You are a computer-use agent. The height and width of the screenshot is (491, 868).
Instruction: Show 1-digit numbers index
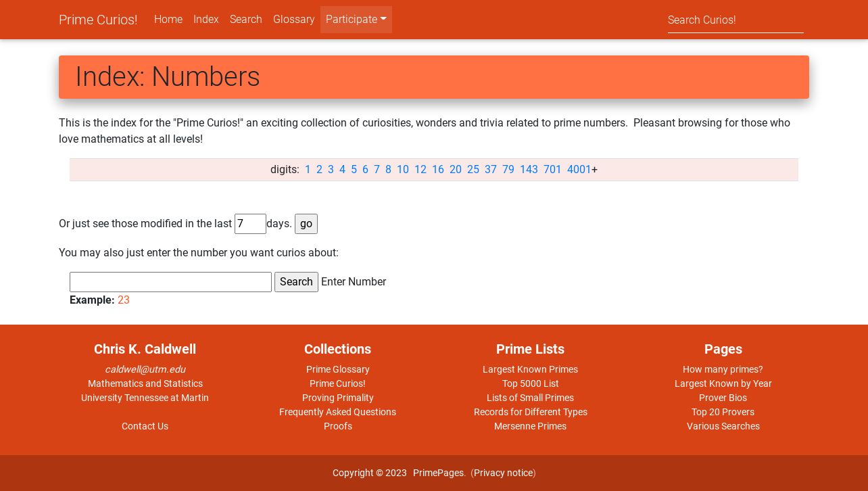click(308, 170)
